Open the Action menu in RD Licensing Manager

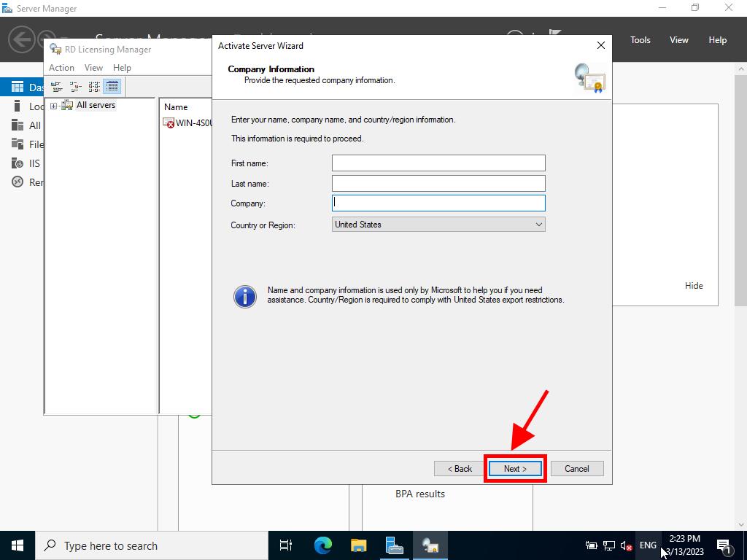click(x=61, y=68)
